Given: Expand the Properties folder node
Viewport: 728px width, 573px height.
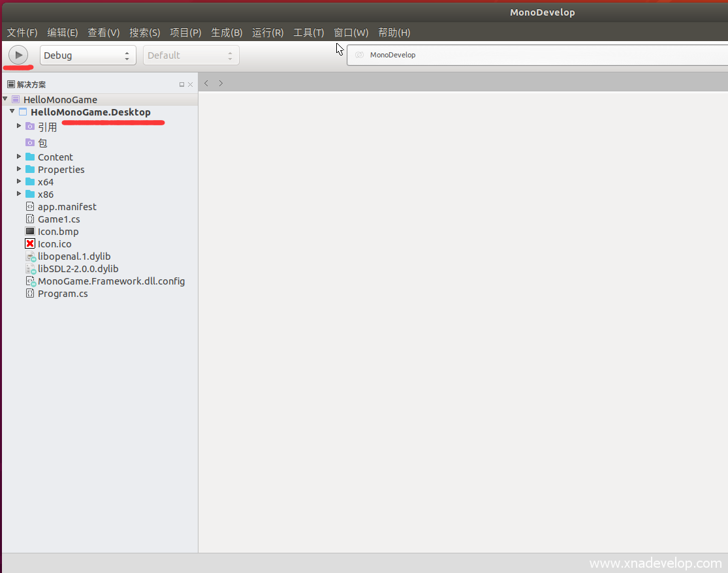Looking at the screenshot, I should [x=19, y=169].
